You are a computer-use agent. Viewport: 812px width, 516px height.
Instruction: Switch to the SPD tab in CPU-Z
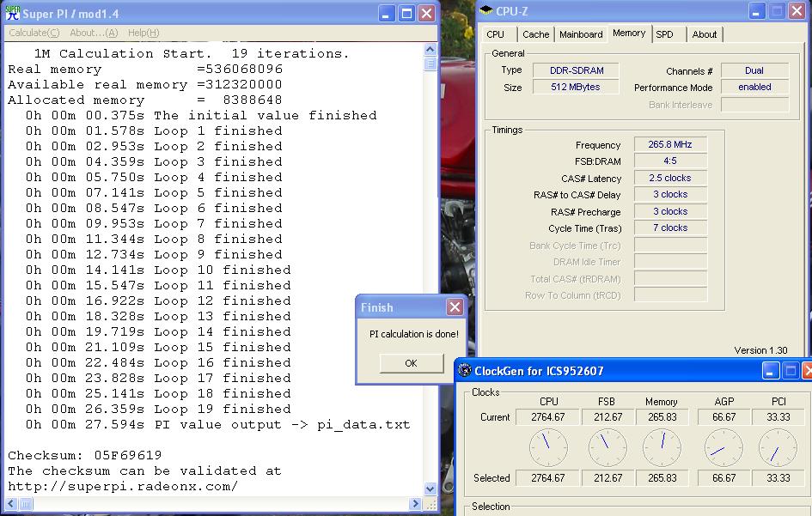[664, 34]
